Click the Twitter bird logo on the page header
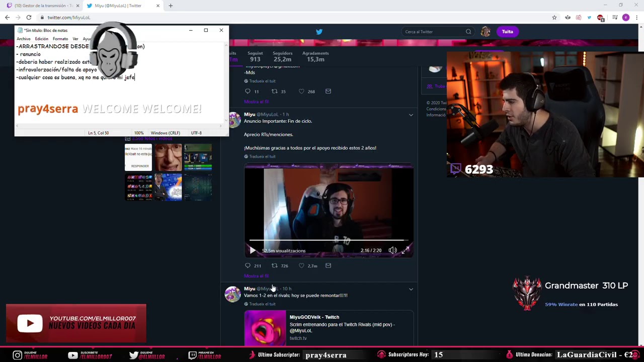 (x=319, y=32)
